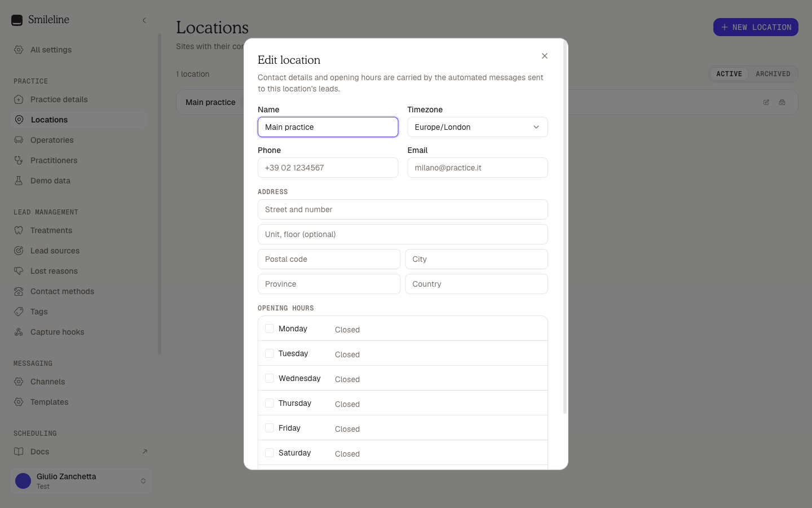Click the Locations pin icon

(x=19, y=120)
